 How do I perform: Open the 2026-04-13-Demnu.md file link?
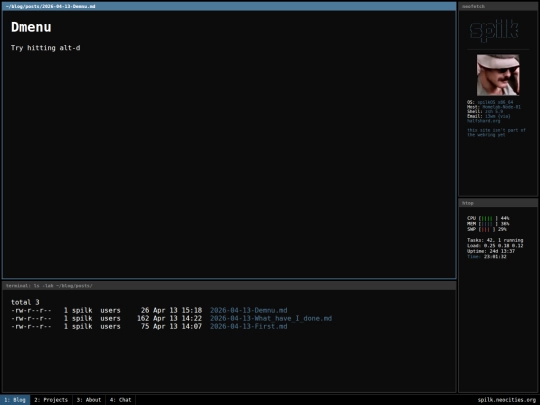click(249, 310)
